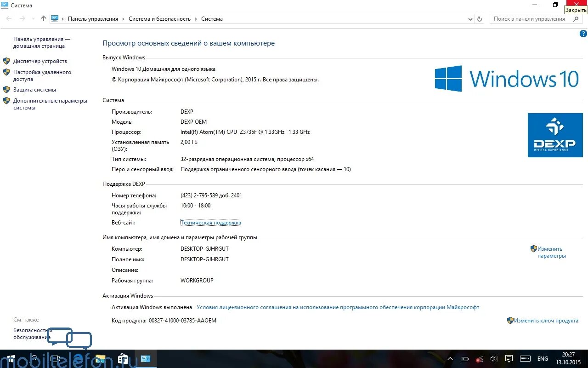Image resolution: width=588 pixels, height=368 pixels.
Task: Click shield icon beside Диспетчер устройств
Action: click(x=6, y=61)
